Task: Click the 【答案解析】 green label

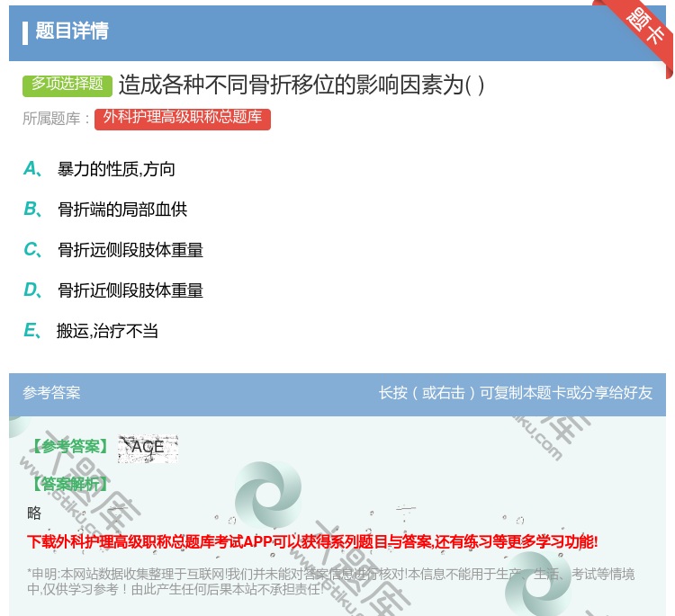Action: tap(69, 484)
